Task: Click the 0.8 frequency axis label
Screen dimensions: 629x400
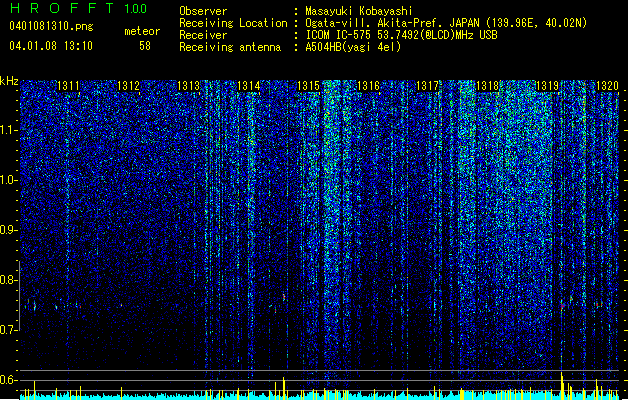Action: pos(9,280)
